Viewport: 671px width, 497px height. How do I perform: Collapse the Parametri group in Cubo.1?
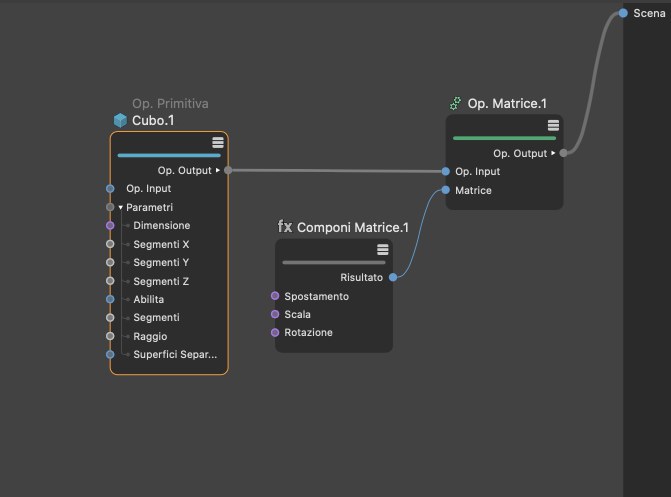[x=121, y=208]
